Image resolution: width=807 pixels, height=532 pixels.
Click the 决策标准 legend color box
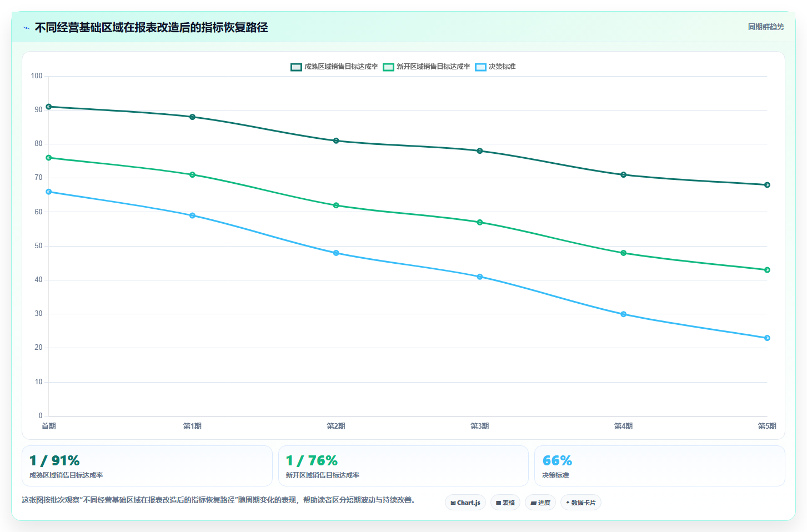pos(480,67)
